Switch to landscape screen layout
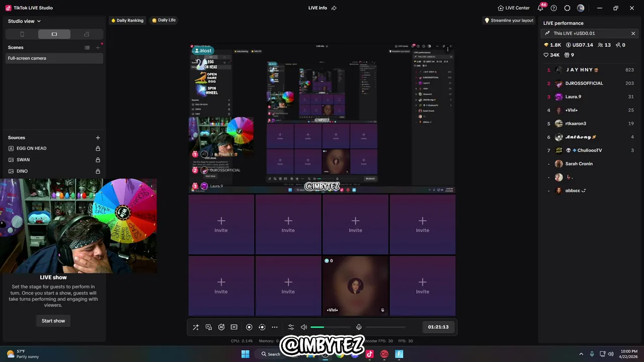 [54, 34]
